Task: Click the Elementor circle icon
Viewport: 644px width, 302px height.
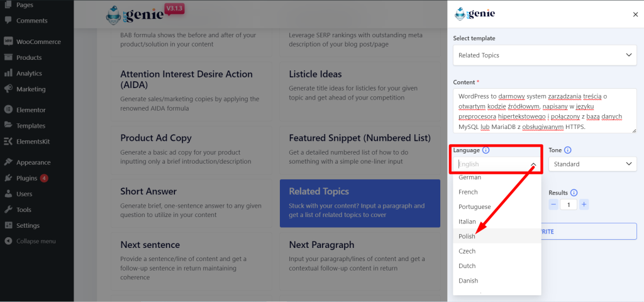Action: point(8,109)
